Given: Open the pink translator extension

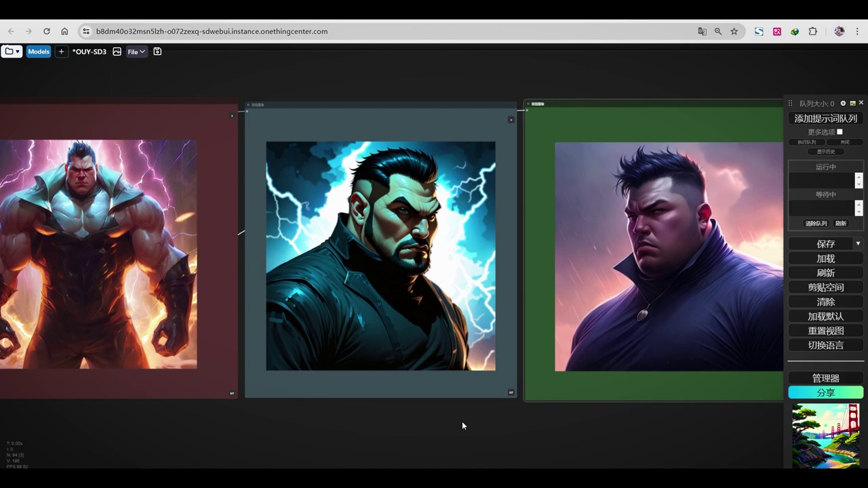Looking at the screenshot, I should [x=777, y=31].
